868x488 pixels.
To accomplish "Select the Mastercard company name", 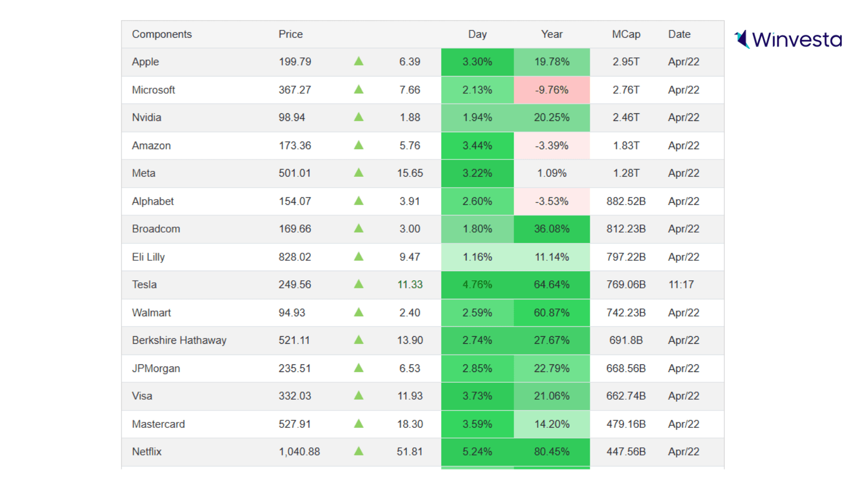I will 158,424.
